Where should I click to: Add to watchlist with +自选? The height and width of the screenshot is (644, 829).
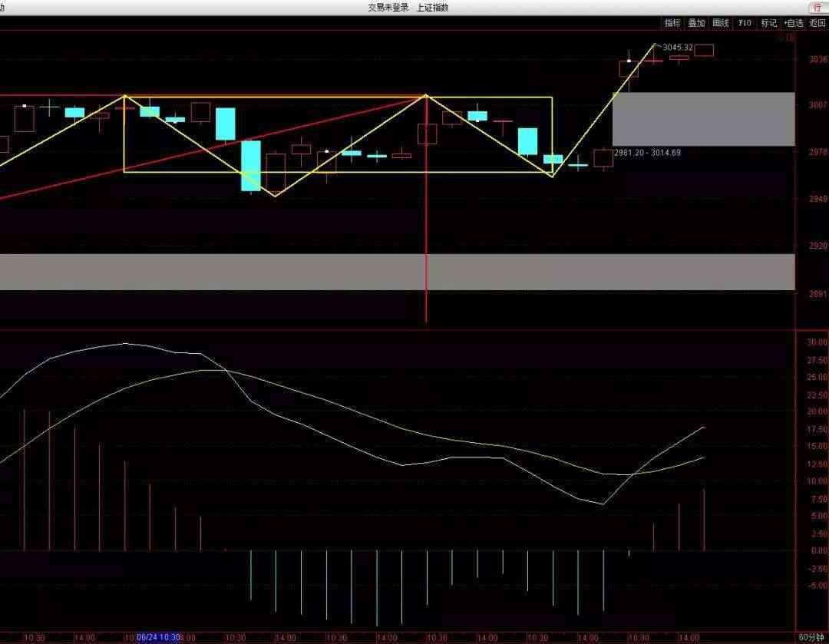point(793,23)
